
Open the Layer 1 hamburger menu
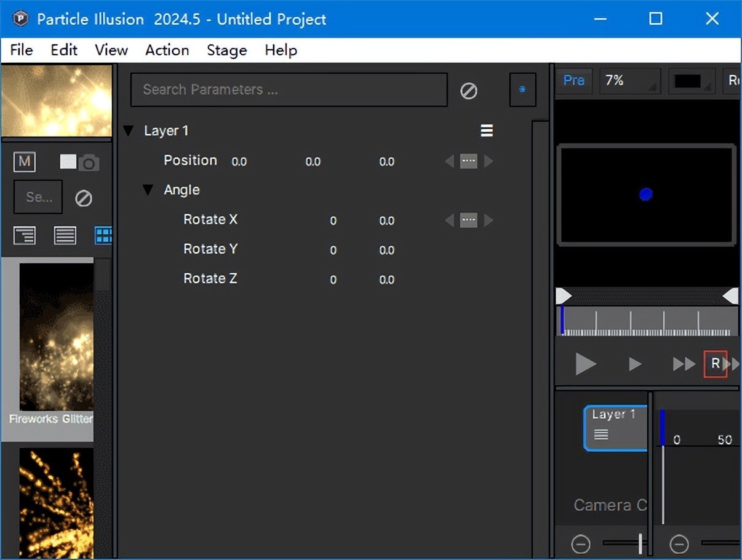[x=487, y=130]
